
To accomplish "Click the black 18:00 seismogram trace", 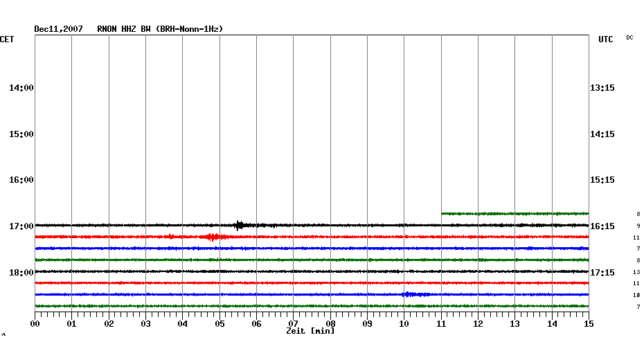I will tap(312, 271).
